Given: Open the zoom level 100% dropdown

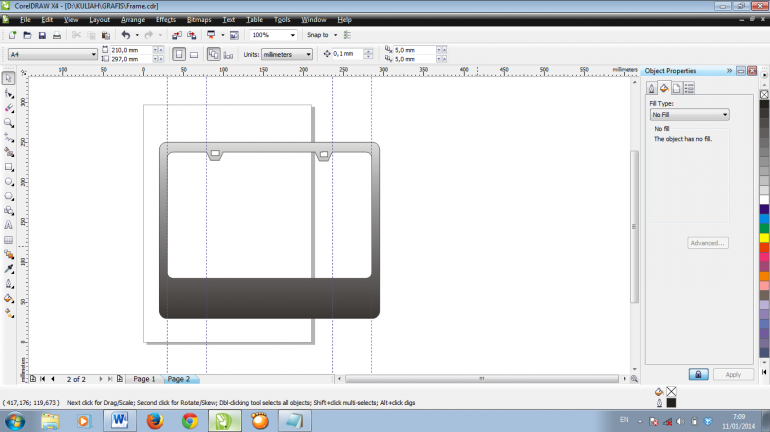Looking at the screenshot, I should (293, 35).
